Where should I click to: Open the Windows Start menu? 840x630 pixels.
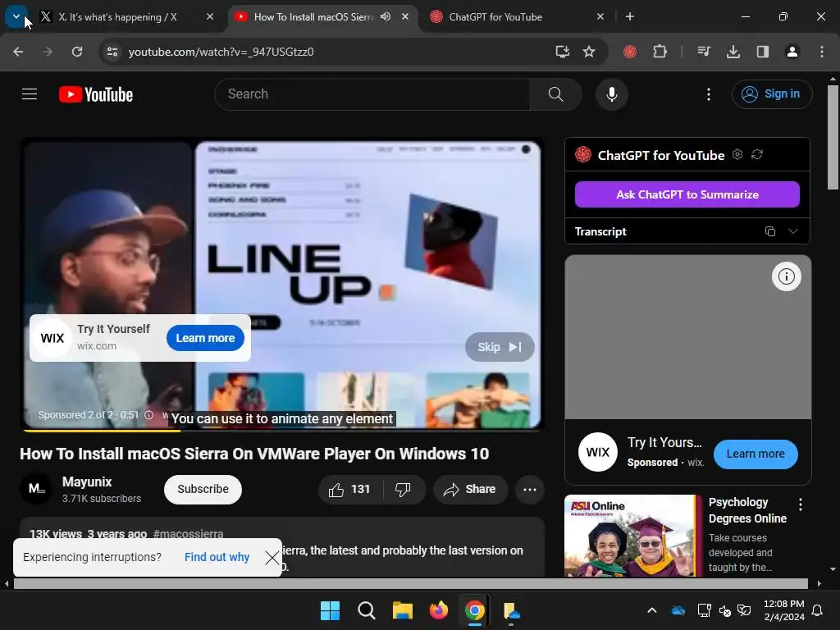coord(330,610)
